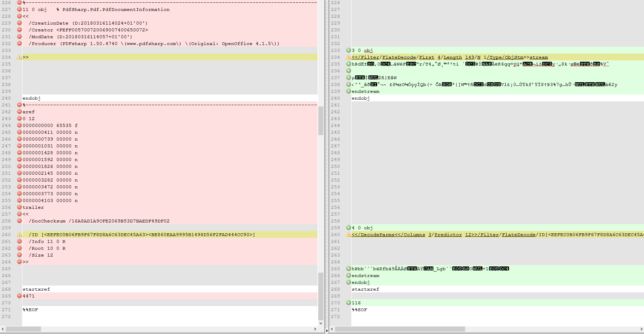Click the warning icon on the right /DecodeParms line
The image size is (644, 334).
(x=349, y=234)
